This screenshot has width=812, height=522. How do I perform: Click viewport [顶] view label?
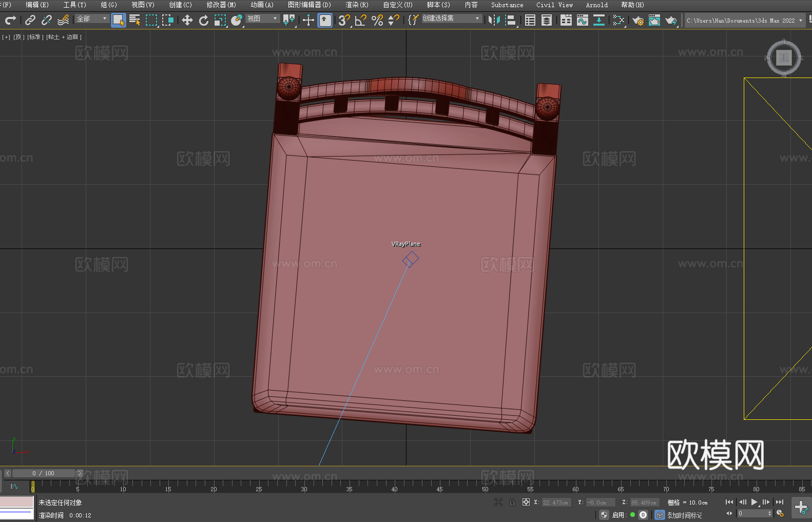tap(19, 37)
